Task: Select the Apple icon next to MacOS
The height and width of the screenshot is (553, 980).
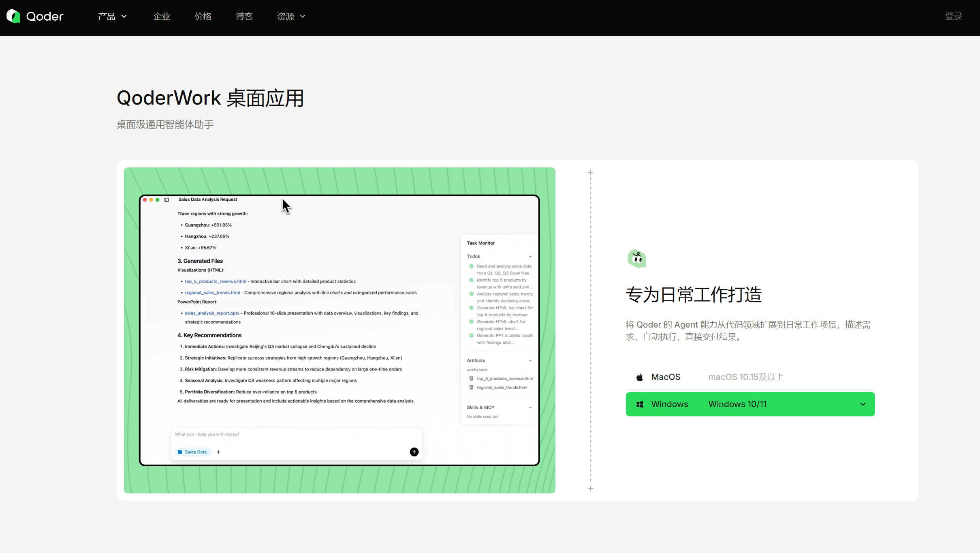Action: (639, 377)
